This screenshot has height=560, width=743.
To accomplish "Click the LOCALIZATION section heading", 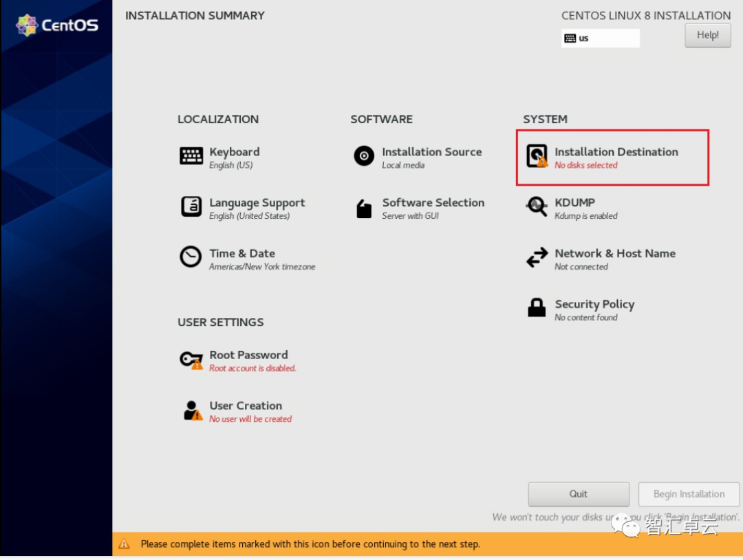I will [218, 120].
